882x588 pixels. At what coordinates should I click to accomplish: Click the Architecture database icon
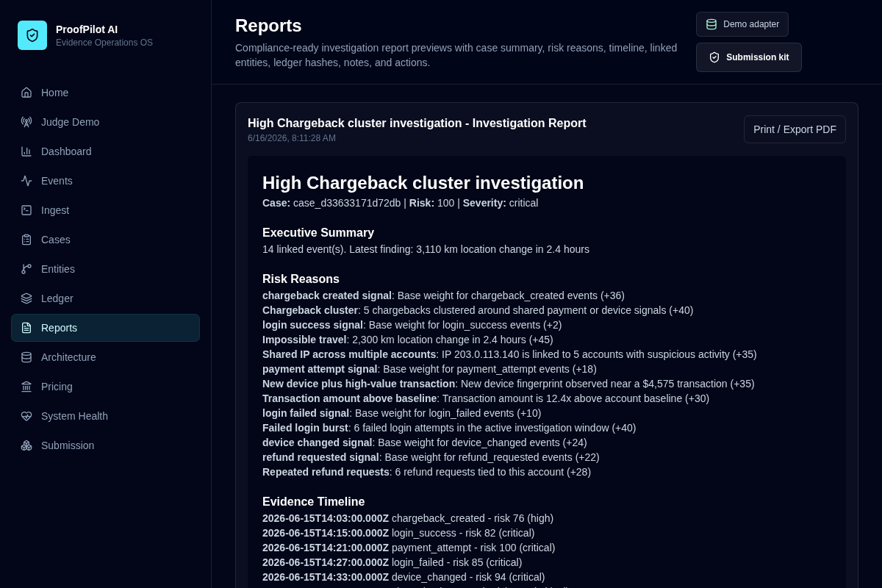pyautogui.click(x=26, y=357)
